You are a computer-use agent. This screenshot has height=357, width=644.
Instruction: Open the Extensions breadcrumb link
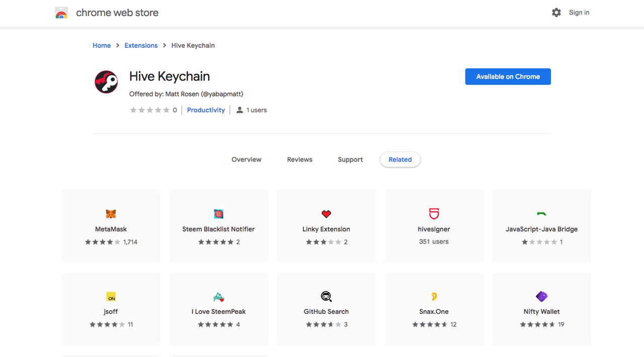tap(141, 45)
